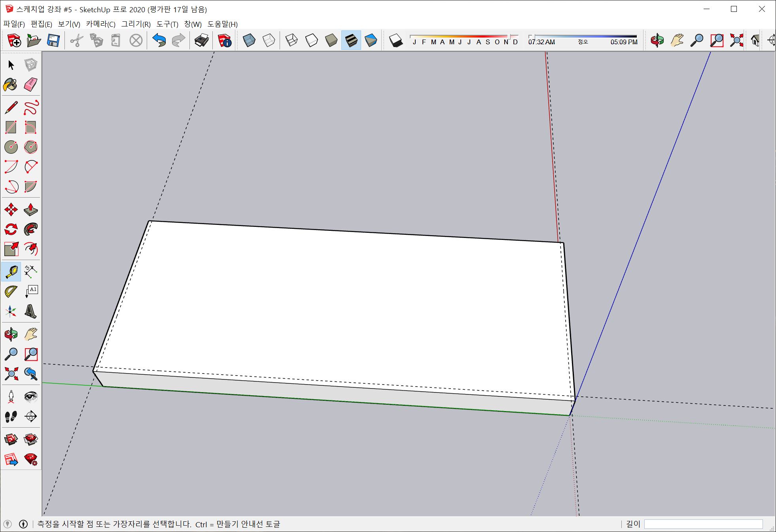This screenshot has width=776, height=532.
Task: Open the Model Info icon in toolbar
Action: click(x=224, y=40)
